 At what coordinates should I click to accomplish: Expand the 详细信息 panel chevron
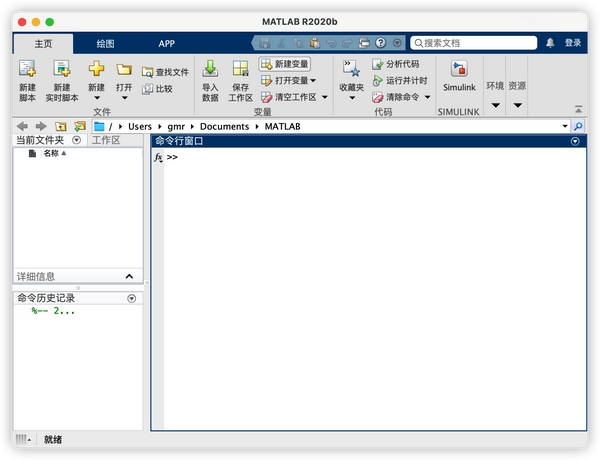129,276
